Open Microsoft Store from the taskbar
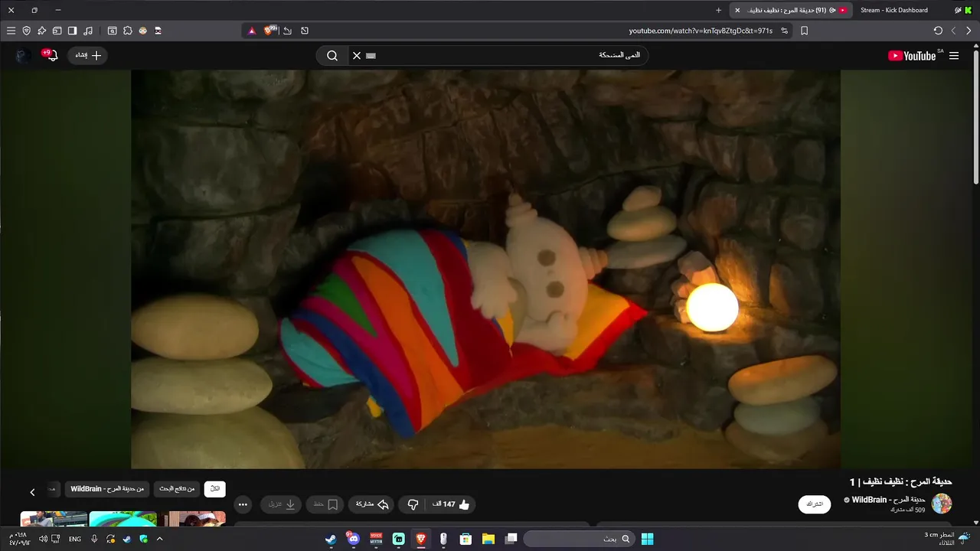This screenshot has height=551, width=980. [x=465, y=539]
